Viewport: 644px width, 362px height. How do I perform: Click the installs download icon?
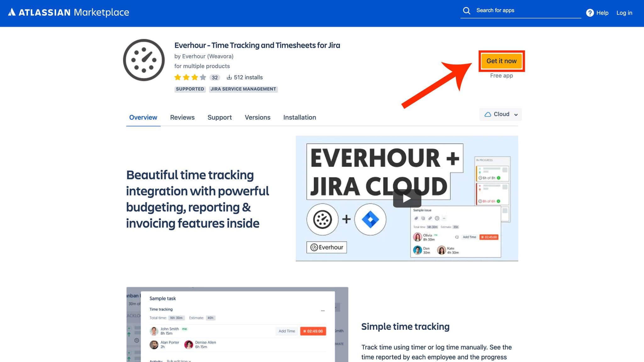coord(229,77)
